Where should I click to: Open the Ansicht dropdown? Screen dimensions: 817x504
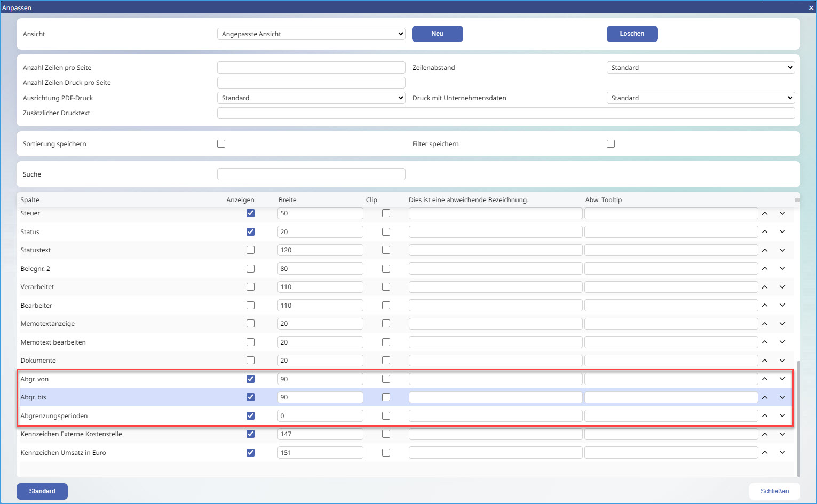(x=311, y=34)
